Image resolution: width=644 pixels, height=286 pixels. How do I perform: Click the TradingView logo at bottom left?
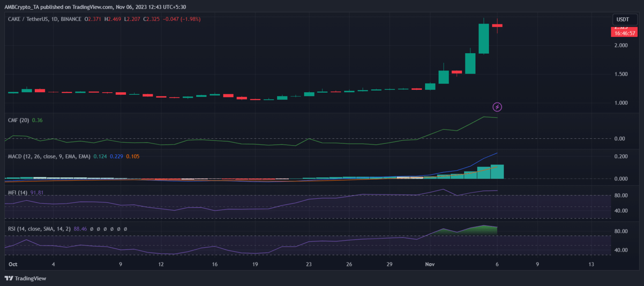pyautogui.click(x=26, y=278)
